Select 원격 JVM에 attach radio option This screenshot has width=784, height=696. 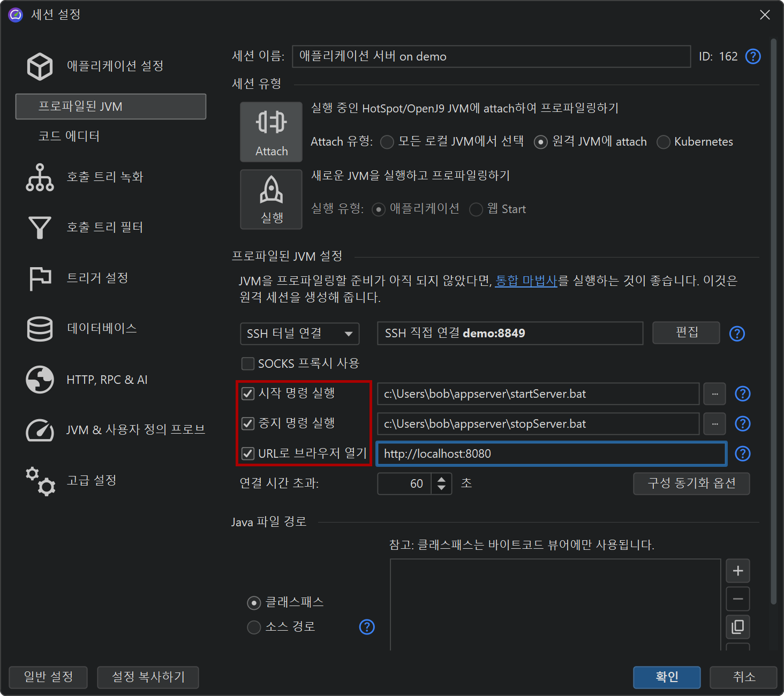tap(540, 142)
